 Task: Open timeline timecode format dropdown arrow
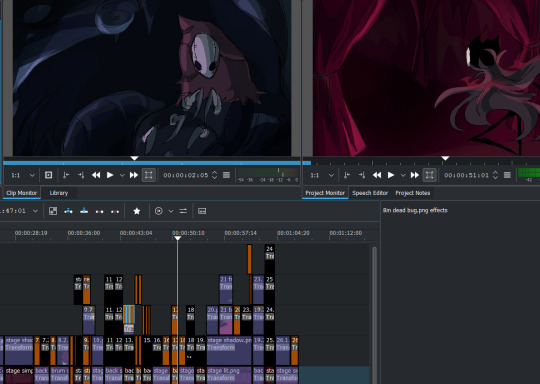pos(35,211)
